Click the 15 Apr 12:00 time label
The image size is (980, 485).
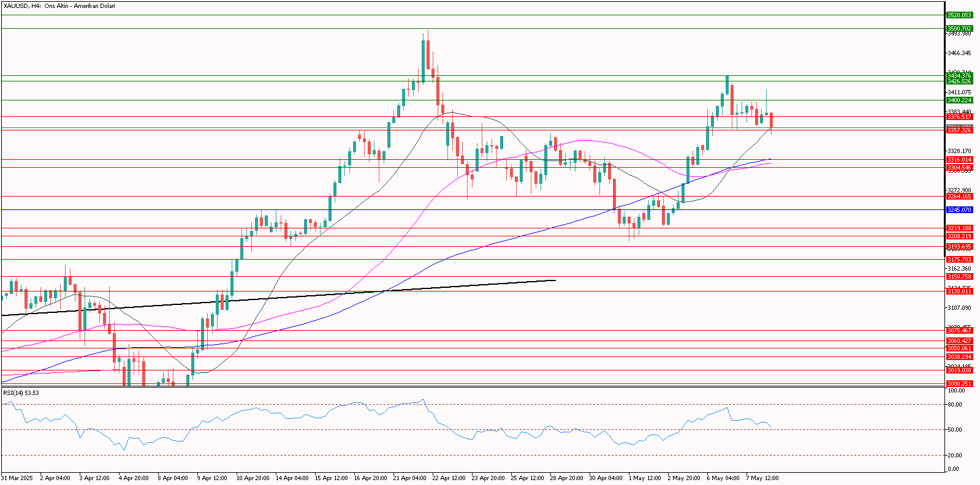[x=332, y=478]
